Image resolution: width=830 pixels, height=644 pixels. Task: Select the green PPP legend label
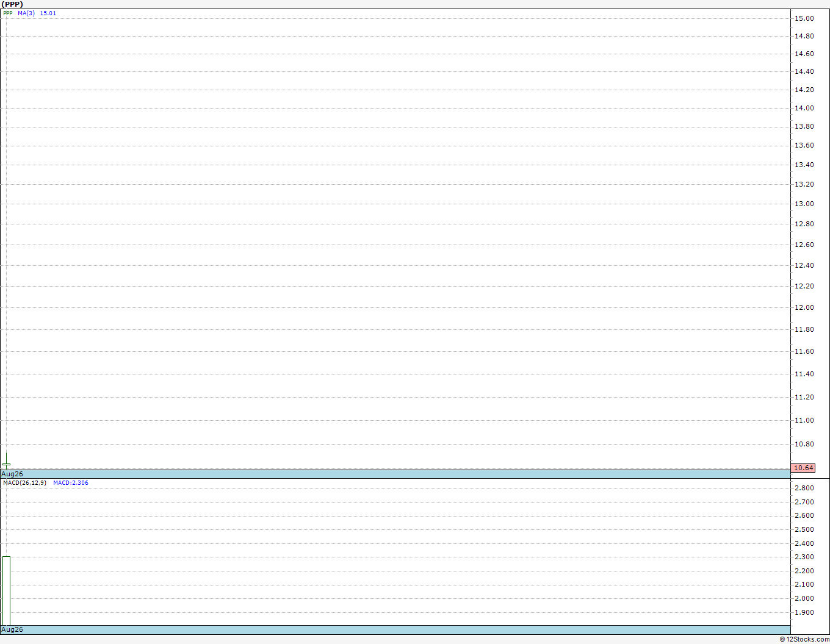pyautogui.click(x=8, y=13)
